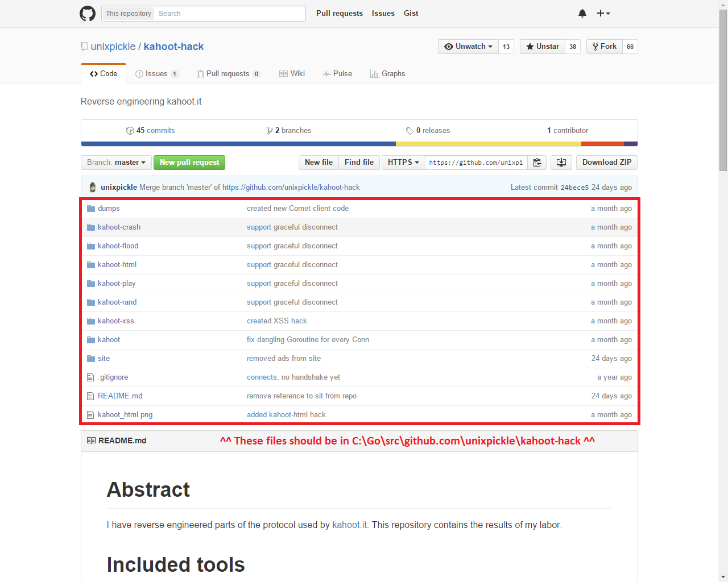728x582 pixels.
Task: Click the copy-to-clipboard icon beside clone URL
Action: coord(537,163)
